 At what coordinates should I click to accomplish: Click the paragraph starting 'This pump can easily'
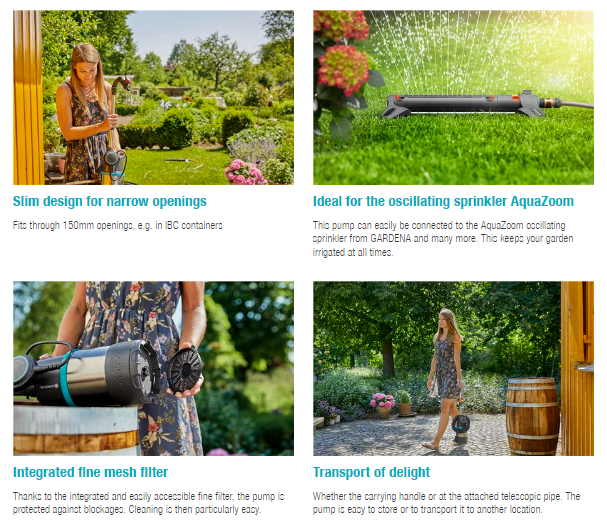click(443, 239)
